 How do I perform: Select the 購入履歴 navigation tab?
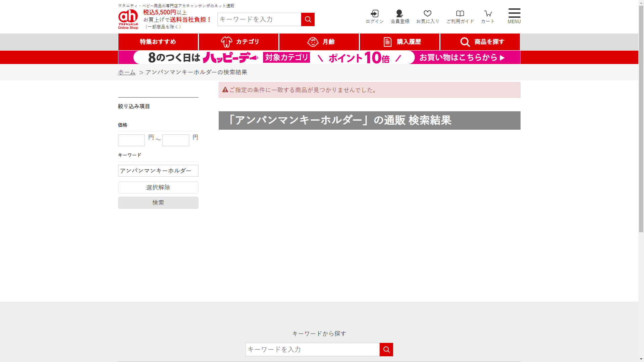coord(399,42)
